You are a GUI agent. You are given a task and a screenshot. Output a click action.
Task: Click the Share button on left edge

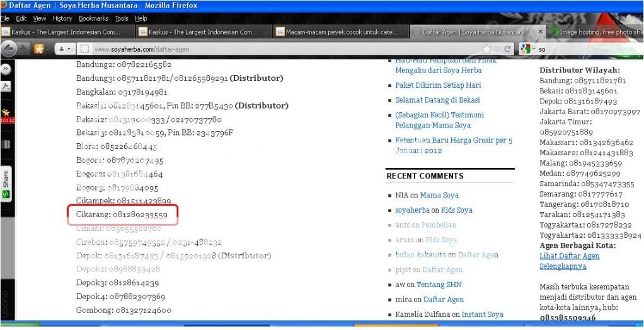[x=6, y=184]
